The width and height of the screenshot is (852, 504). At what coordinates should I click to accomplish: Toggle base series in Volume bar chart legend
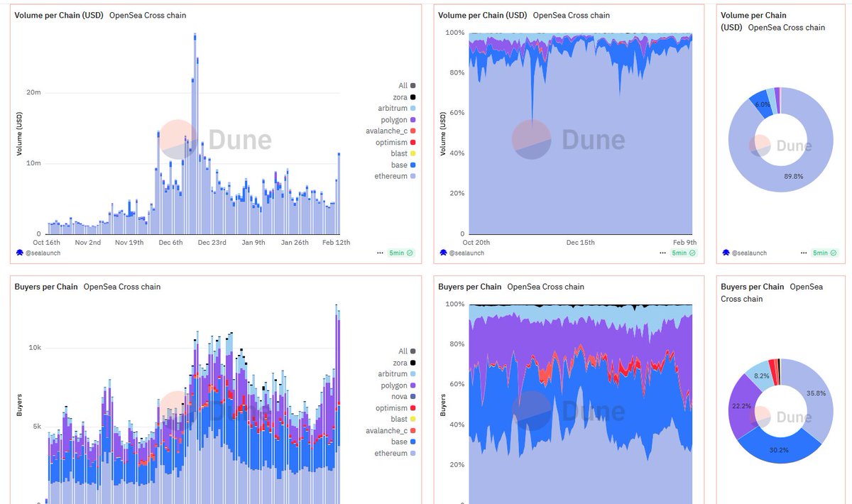tap(403, 165)
